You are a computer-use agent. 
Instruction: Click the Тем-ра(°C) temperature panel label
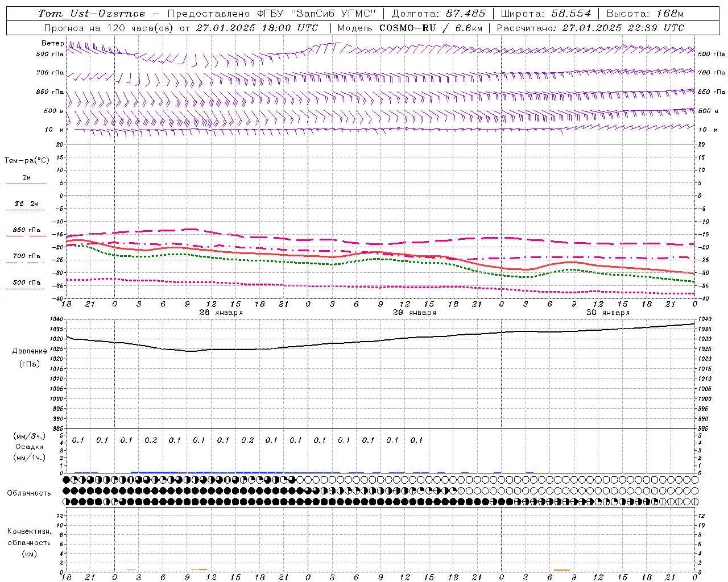[x=27, y=160]
